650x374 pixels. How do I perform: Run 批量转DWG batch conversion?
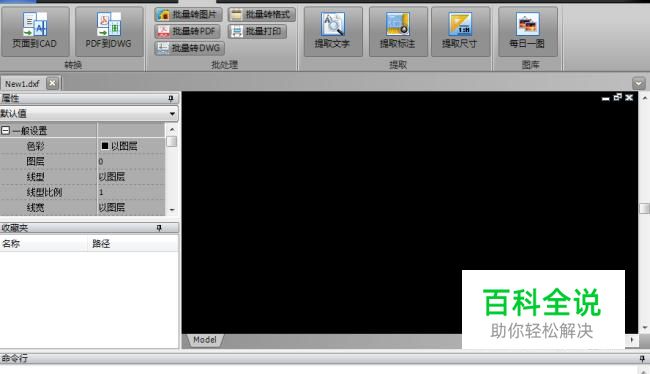pos(189,48)
